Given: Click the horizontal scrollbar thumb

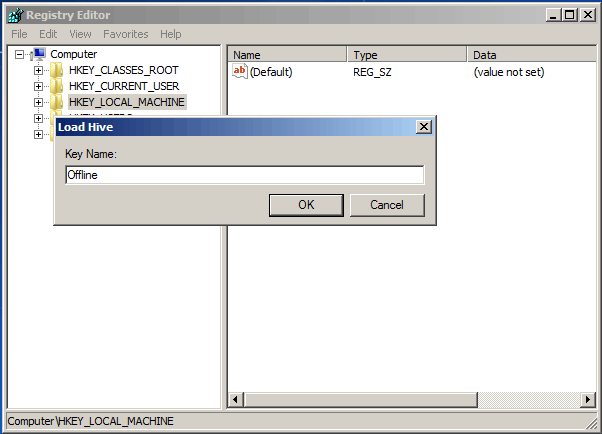Looking at the screenshot, I should [x=361, y=400].
